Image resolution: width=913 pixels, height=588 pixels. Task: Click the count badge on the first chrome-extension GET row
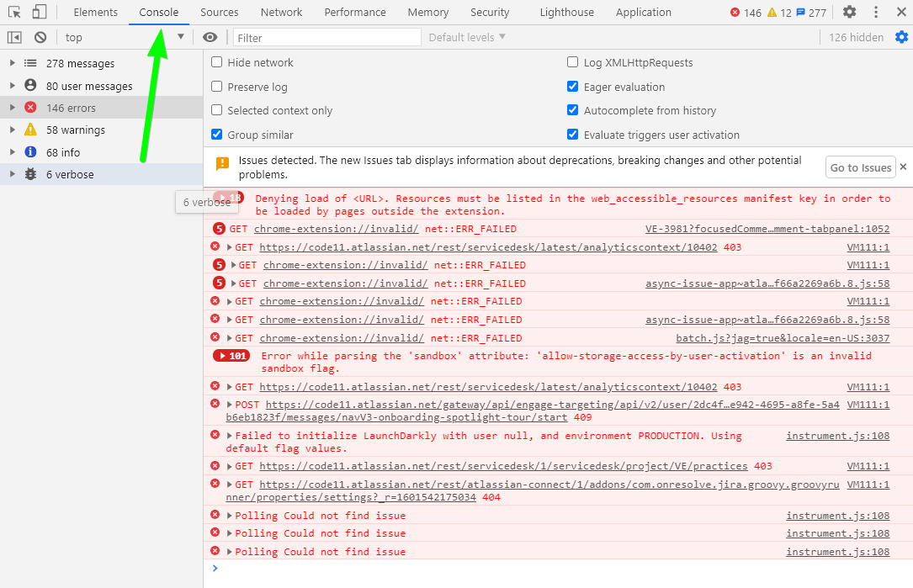(219, 229)
